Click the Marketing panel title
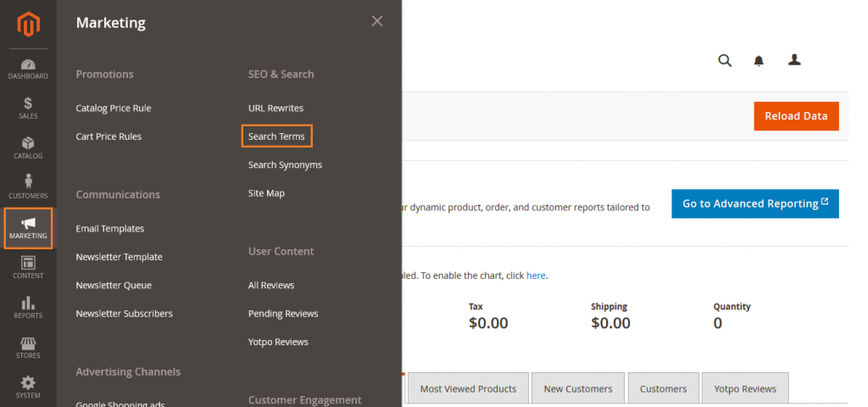The height and width of the screenshot is (407, 868). (x=111, y=23)
